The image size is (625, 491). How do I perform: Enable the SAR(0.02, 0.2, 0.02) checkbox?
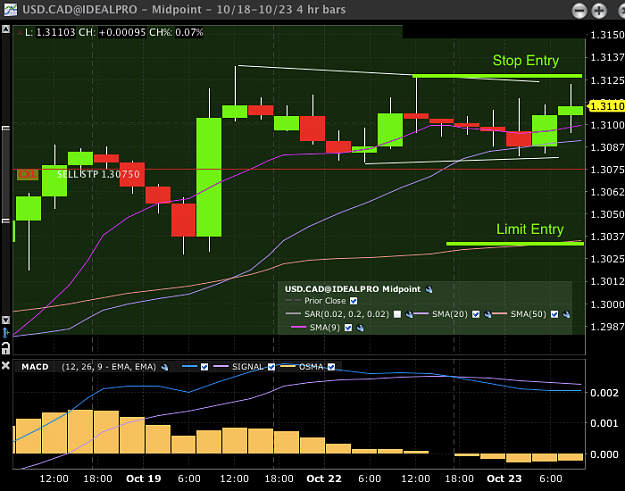point(397,314)
